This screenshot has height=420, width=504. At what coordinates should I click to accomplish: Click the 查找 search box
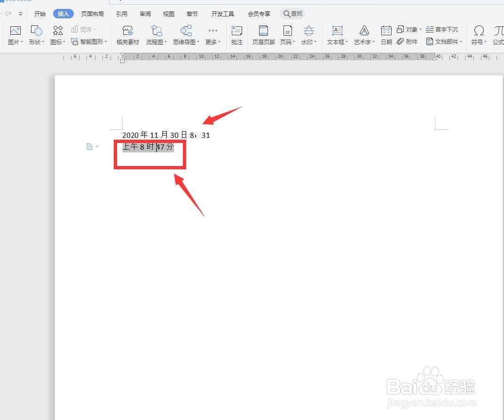click(292, 14)
